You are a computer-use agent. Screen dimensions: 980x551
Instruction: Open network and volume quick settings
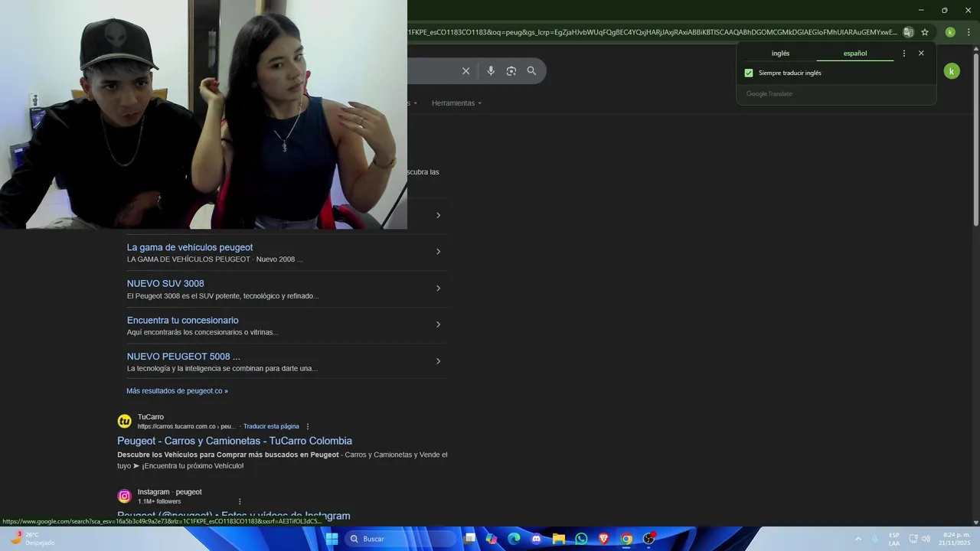pos(920,539)
